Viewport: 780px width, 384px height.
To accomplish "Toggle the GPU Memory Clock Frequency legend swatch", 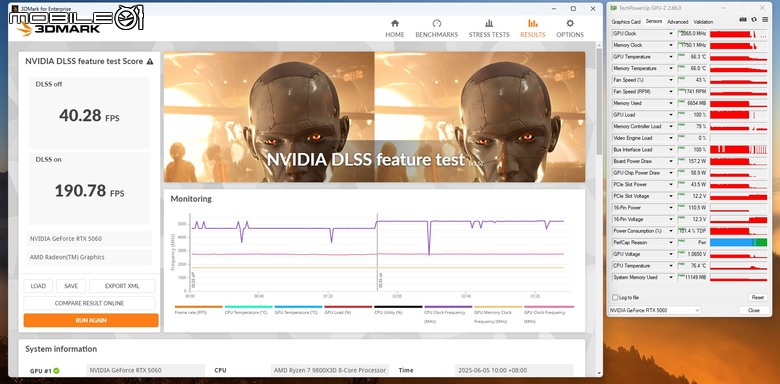I will click(x=498, y=307).
